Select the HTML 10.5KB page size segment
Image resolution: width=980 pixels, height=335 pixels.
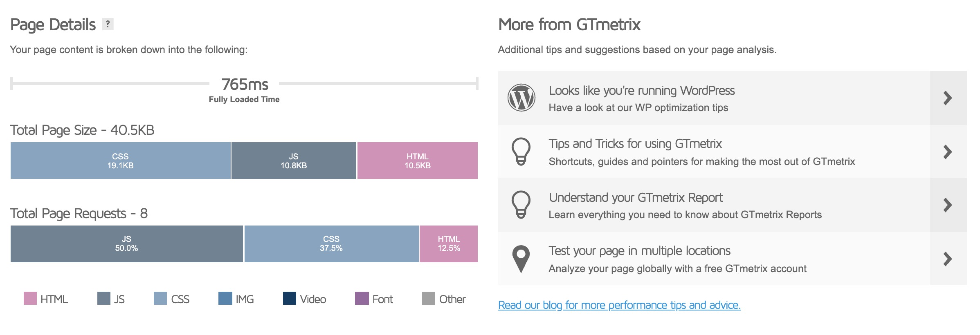pyautogui.click(x=418, y=161)
